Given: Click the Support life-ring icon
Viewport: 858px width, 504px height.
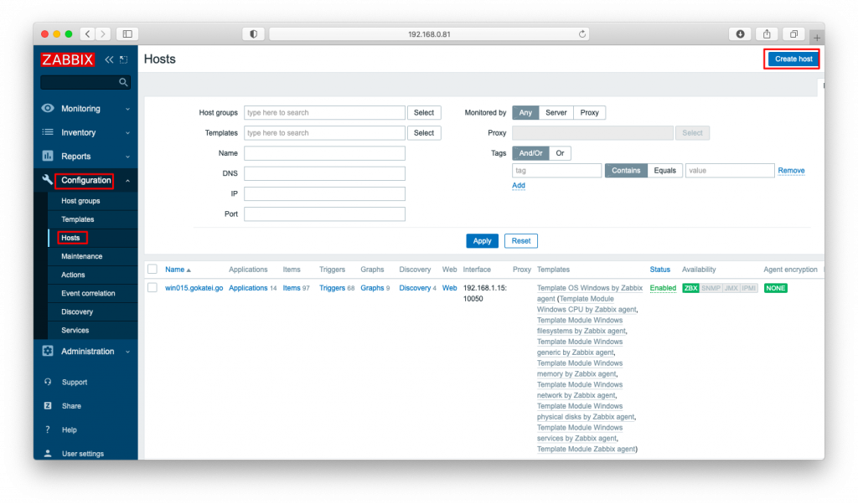Looking at the screenshot, I should coord(48,382).
